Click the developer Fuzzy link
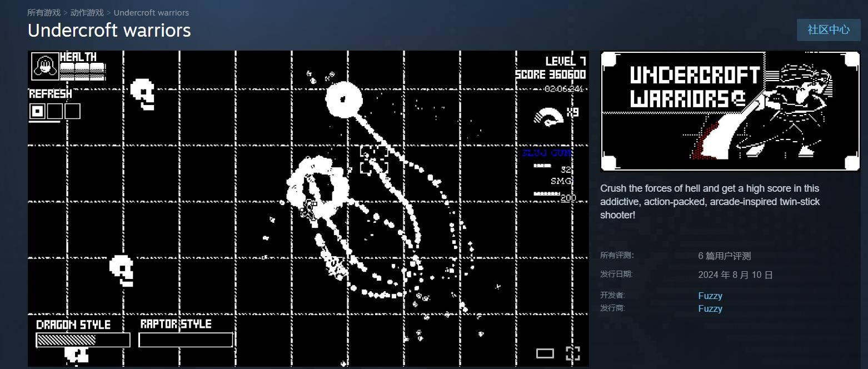The width and height of the screenshot is (868, 369). (x=710, y=296)
